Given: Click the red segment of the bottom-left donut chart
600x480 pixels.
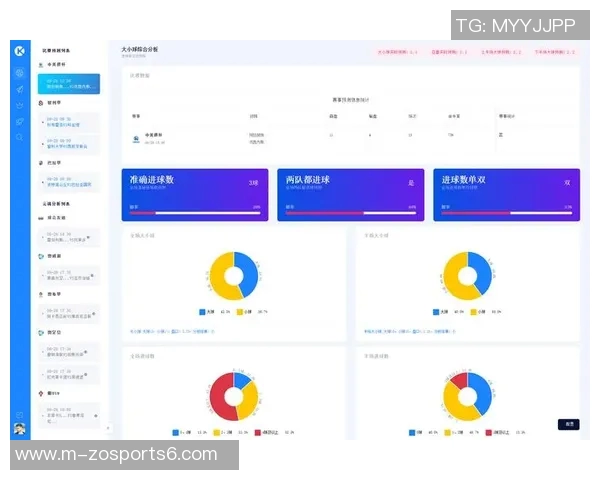Looking at the screenshot, I should (218, 398).
